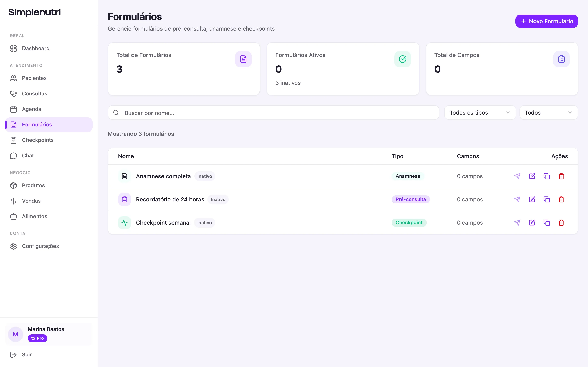Edit the Recordatório de 24 horas form
This screenshot has height=367, width=588.
[532, 200]
